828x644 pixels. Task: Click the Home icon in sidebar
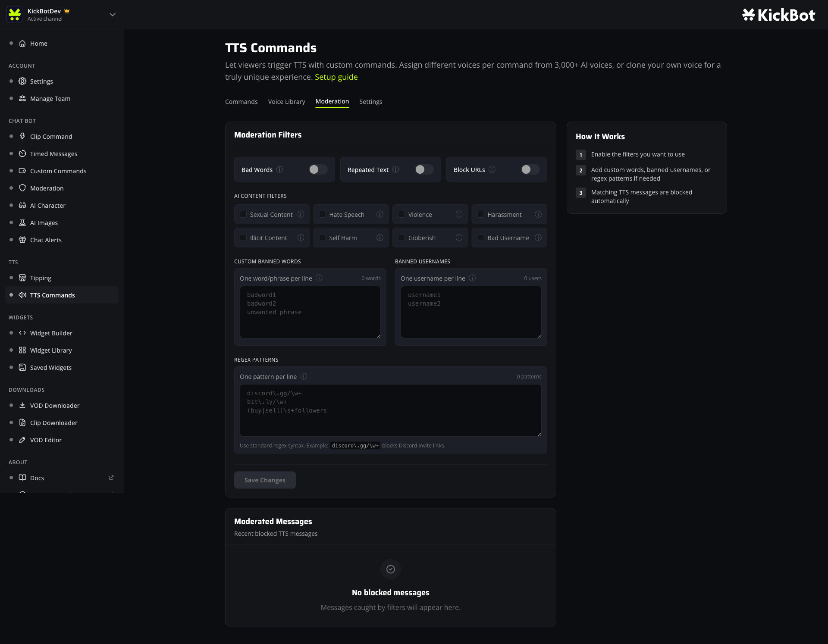pyautogui.click(x=22, y=44)
